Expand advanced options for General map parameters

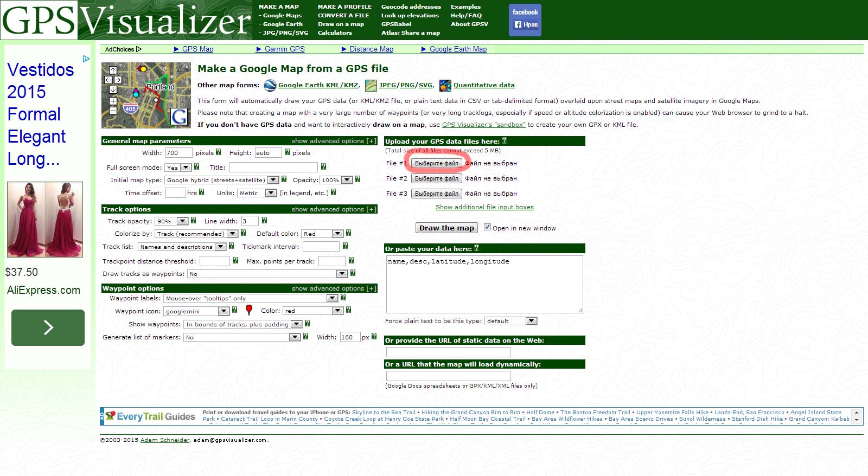click(x=334, y=141)
